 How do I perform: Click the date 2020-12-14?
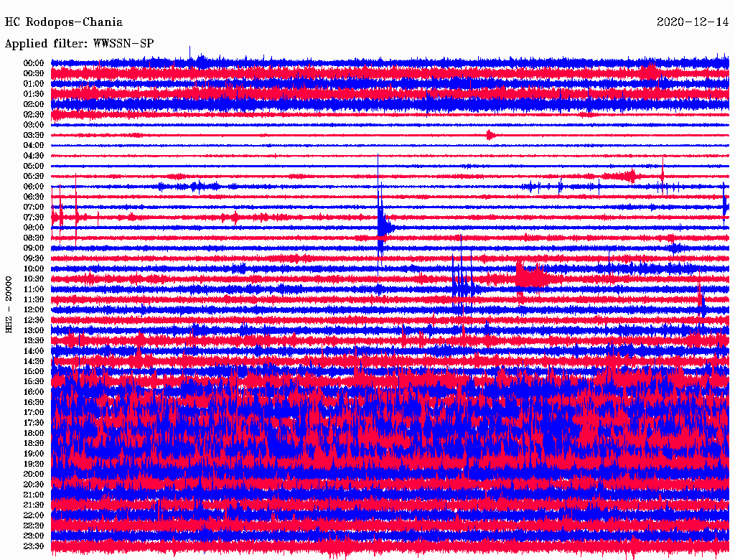click(x=693, y=22)
